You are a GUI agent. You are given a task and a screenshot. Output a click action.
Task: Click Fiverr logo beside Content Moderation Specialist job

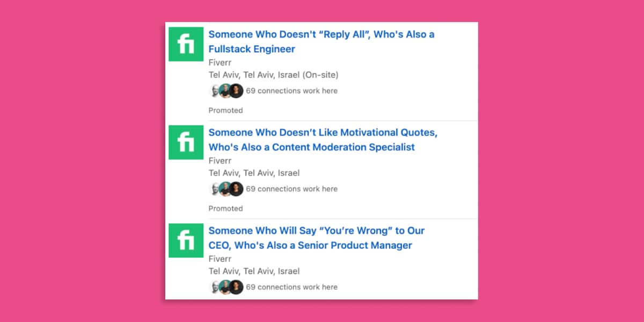click(x=186, y=142)
